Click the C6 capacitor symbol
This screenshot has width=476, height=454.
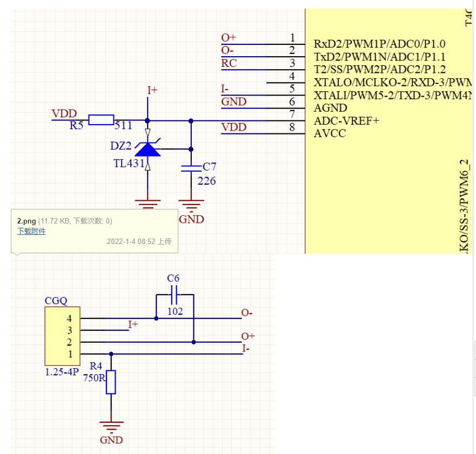[175, 294]
